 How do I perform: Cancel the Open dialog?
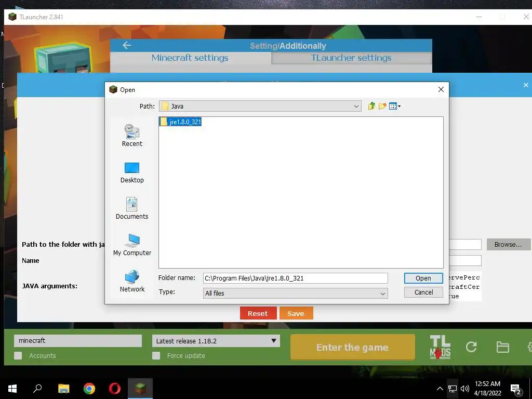[423, 292]
